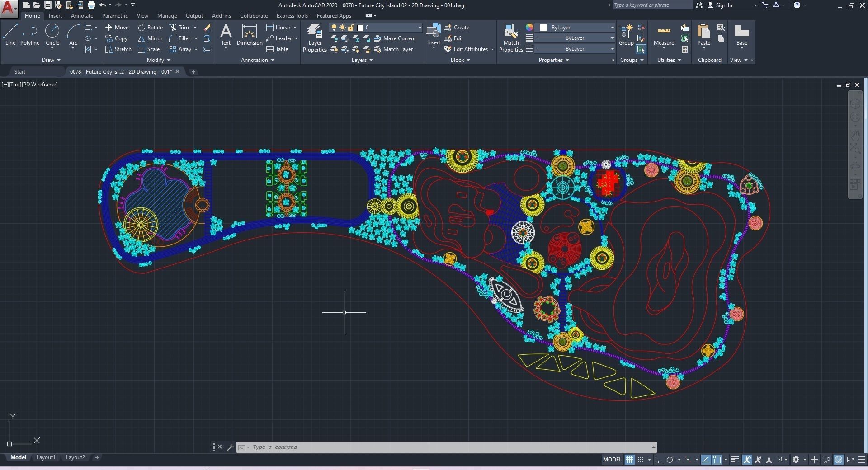Click the Leader annotation tool
The image size is (868, 470).
[x=279, y=38]
